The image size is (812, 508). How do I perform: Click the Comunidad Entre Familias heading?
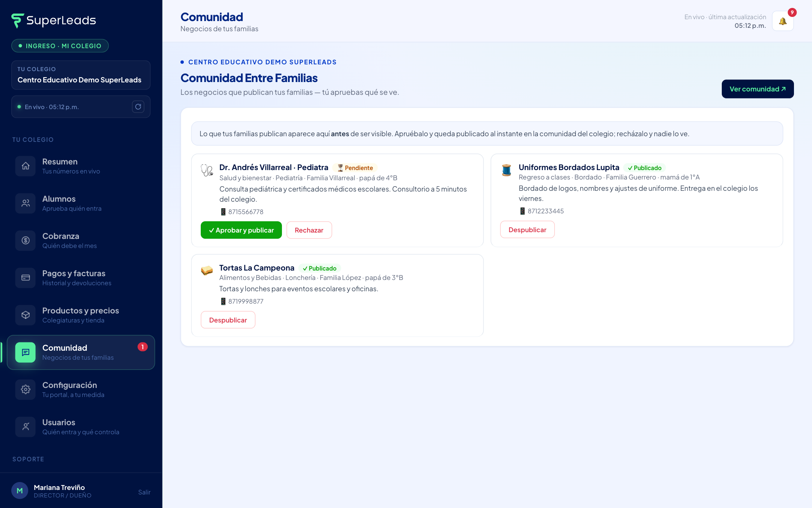point(249,78)
